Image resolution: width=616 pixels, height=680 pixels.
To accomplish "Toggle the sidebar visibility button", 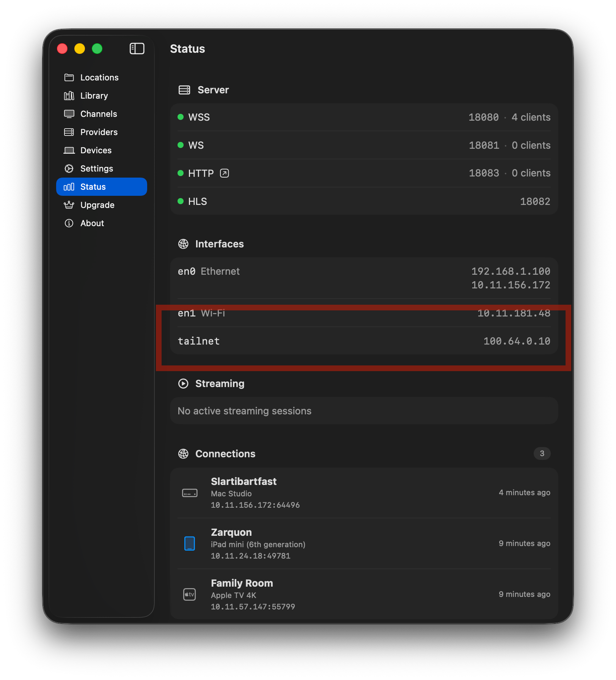I will (x=137, y=49).
